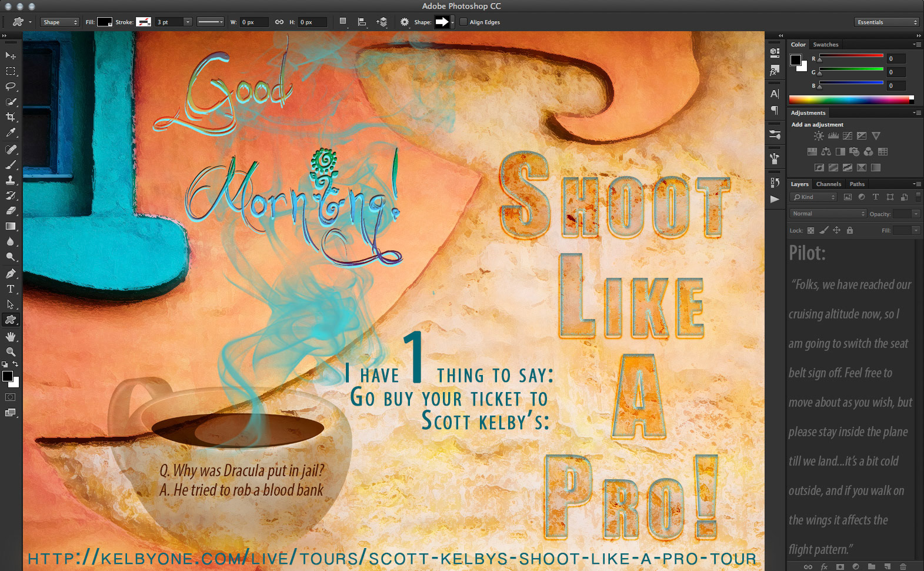Select the Custom Shape tool in the toolbox
Screen dimensions: 924x571
(11, 320)
